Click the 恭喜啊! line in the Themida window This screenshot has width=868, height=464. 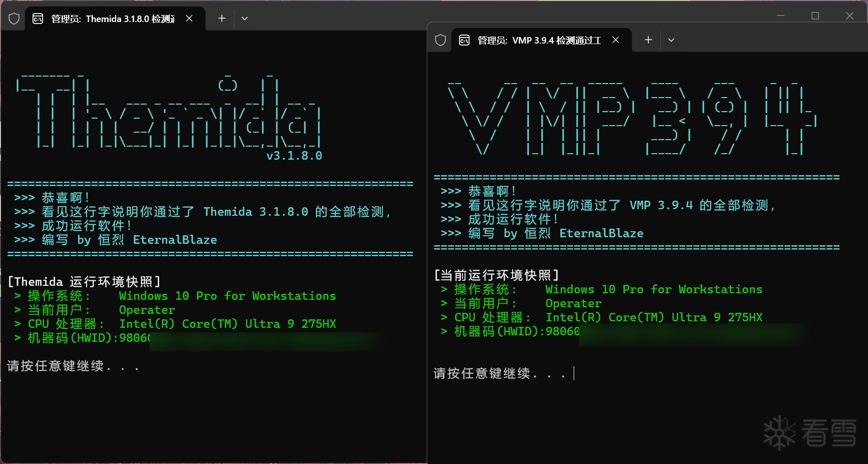point(52,198)
